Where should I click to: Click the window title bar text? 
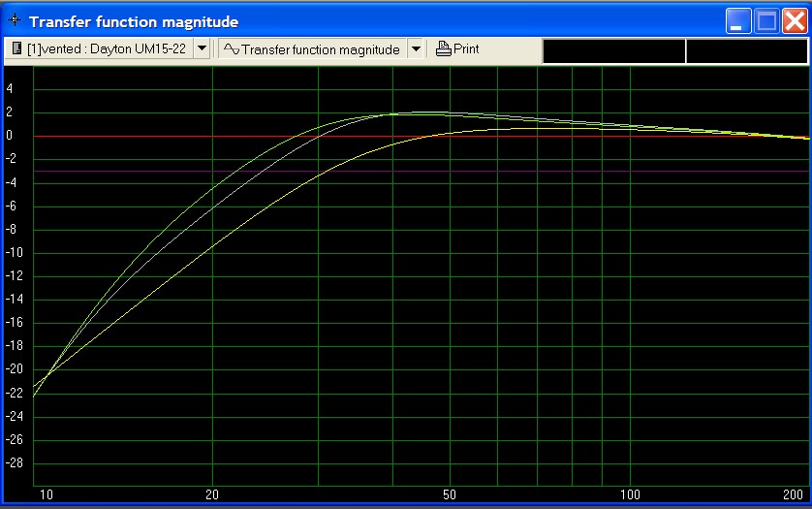point(134,21)
